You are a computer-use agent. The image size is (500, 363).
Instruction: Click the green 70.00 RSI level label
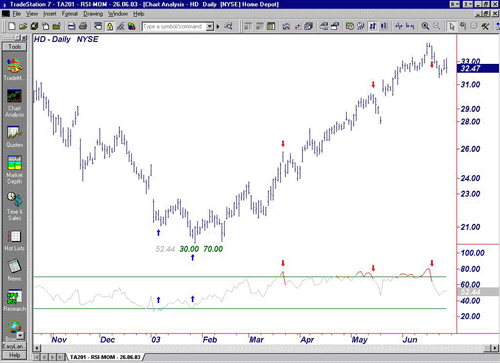pyautogui.click(x=213, y=249)
